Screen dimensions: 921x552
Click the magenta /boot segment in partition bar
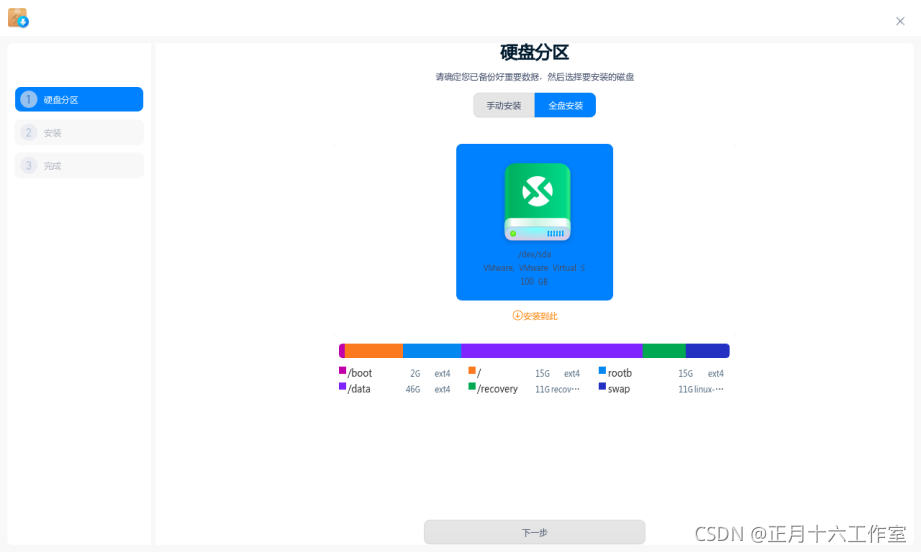pyautogui.click(x=342, y=351)
